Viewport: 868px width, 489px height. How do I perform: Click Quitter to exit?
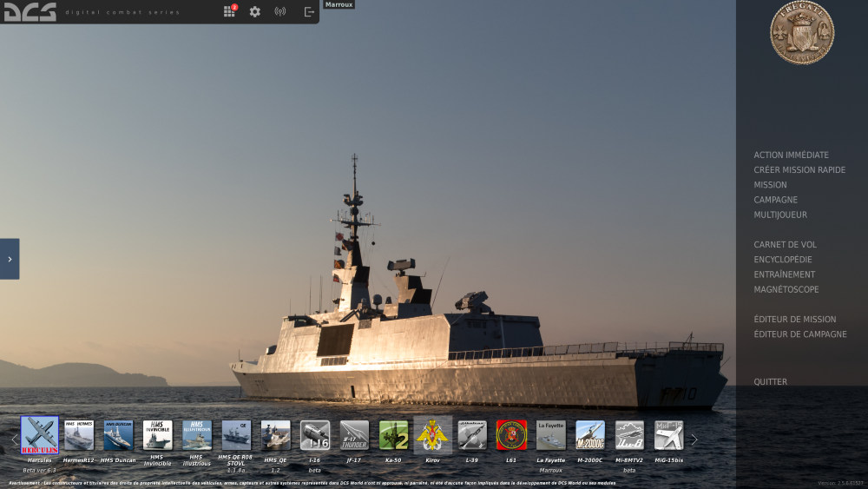pyautogui.click(x=770, y=382)
